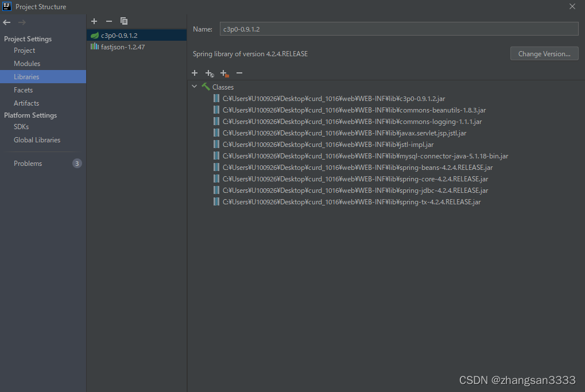The image size is (585, 392).
Task: Click jar icon beside commons-beanutils-1.8.3.jar
Action: pyautogui.click(x=216, y=110)
